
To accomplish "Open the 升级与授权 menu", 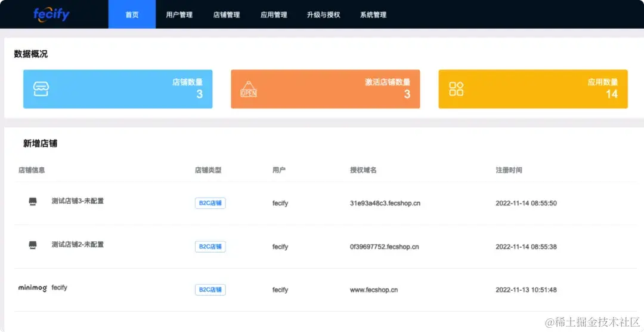I will tap(324, 15).
